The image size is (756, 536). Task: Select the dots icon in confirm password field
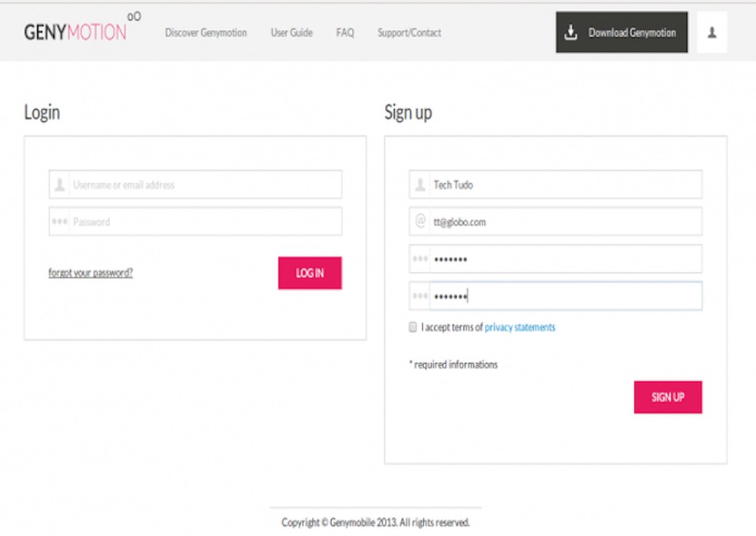[420, 296]
